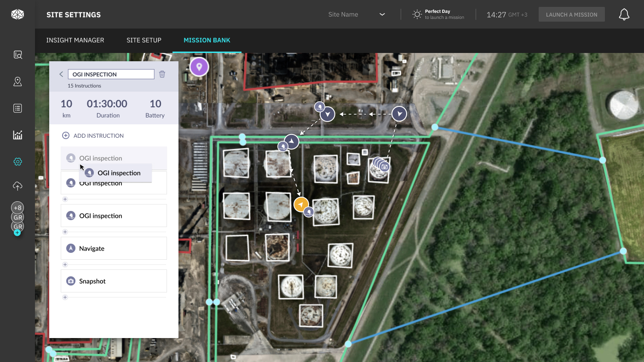Click Add Instruction
This screenshot has width=644, height=362.
pos(93,135)
